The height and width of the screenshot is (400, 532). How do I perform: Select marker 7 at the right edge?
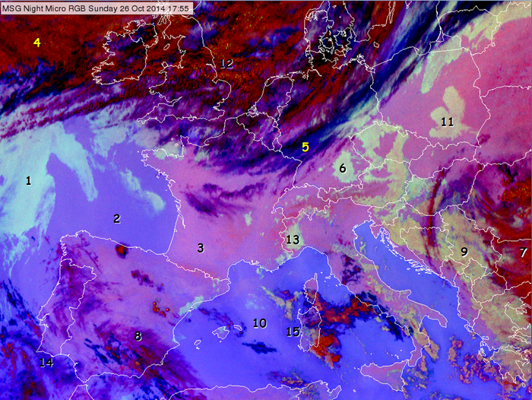click(522, 252)
